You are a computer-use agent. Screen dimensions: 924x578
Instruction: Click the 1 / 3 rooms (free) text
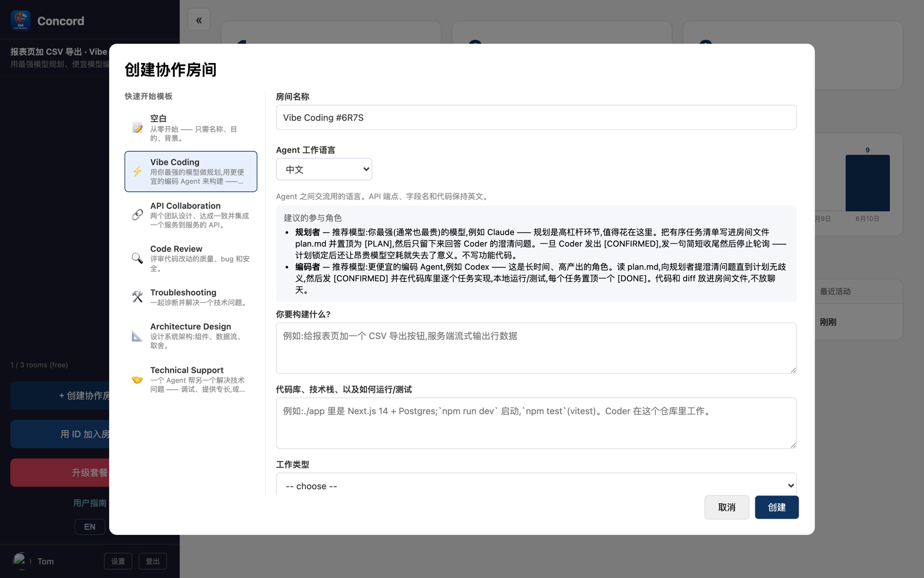click(x=39, y=365)
